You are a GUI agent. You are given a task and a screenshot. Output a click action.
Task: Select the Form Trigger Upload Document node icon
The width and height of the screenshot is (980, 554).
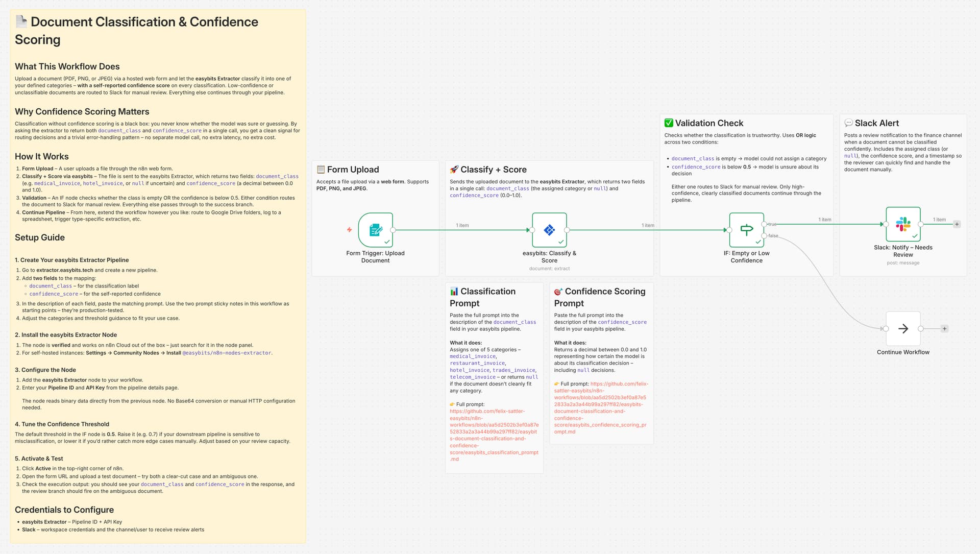click(x=375, y=230)
